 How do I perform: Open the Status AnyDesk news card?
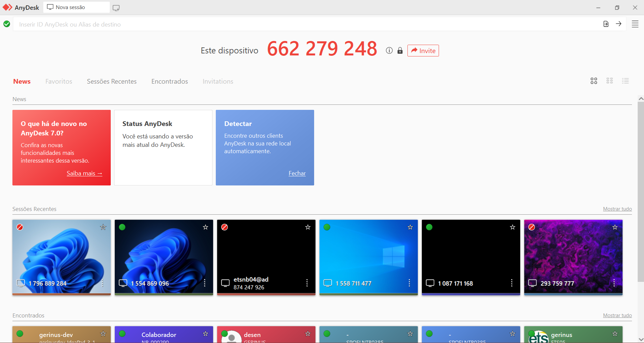click(x=163, y=147)
